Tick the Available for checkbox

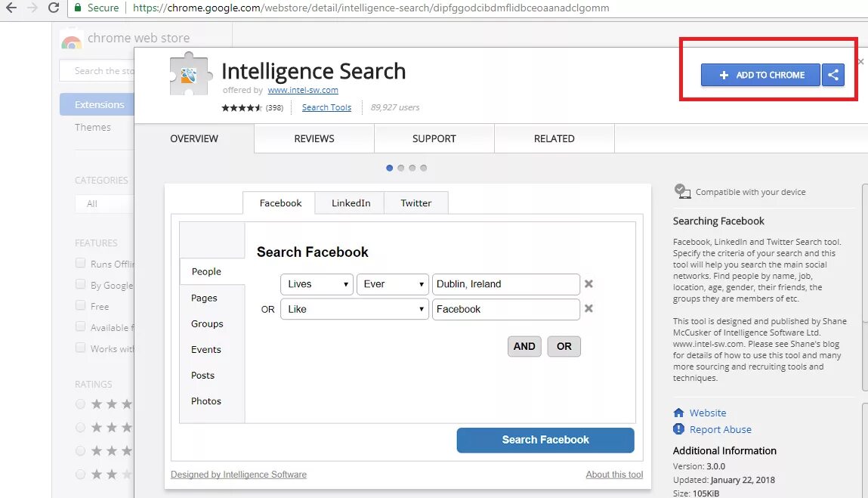coord(80,326)
